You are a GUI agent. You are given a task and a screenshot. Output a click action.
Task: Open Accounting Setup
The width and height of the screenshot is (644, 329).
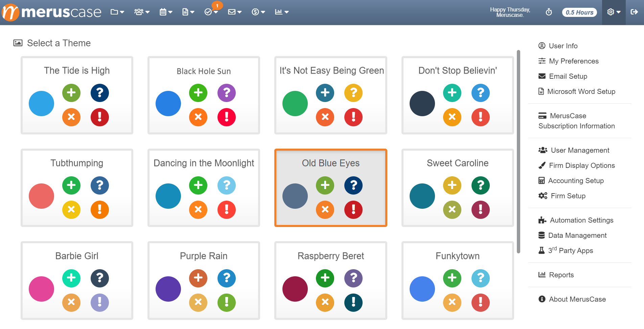tap(571, 181)
